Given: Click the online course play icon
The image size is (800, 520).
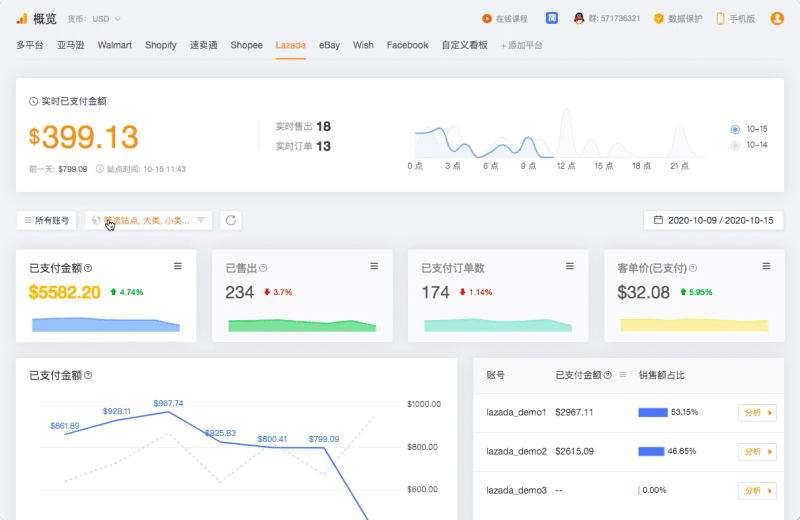Looking at the screenshot, I should pyautogui.click(x=486, y=18).
